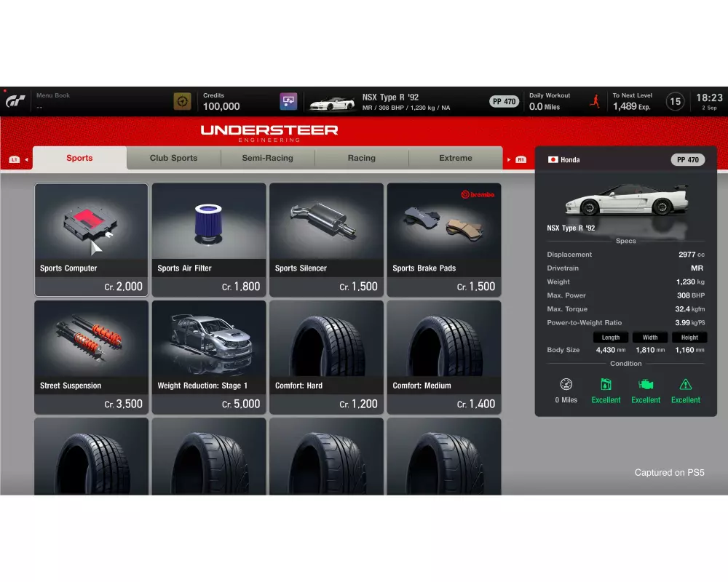This screenshot has height=582, width=728.
Task: Click the engine condition icon
Action: (645, 385)
